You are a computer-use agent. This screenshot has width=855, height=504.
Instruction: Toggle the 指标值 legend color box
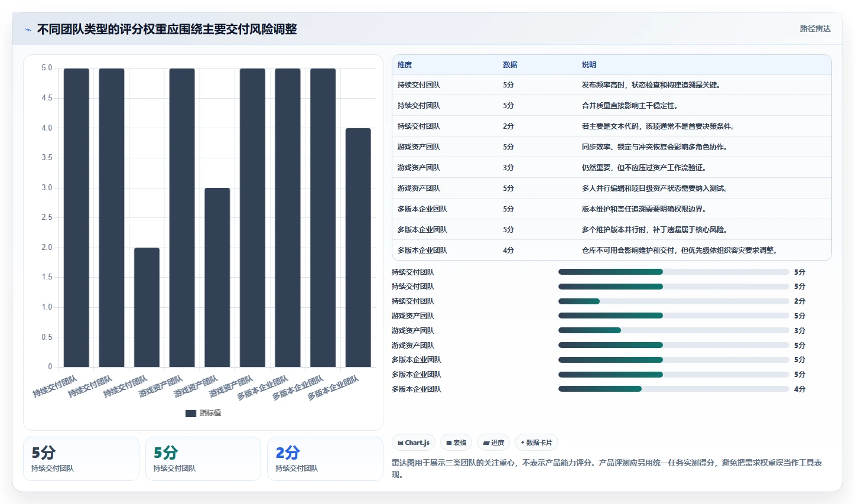pos(191,414)
